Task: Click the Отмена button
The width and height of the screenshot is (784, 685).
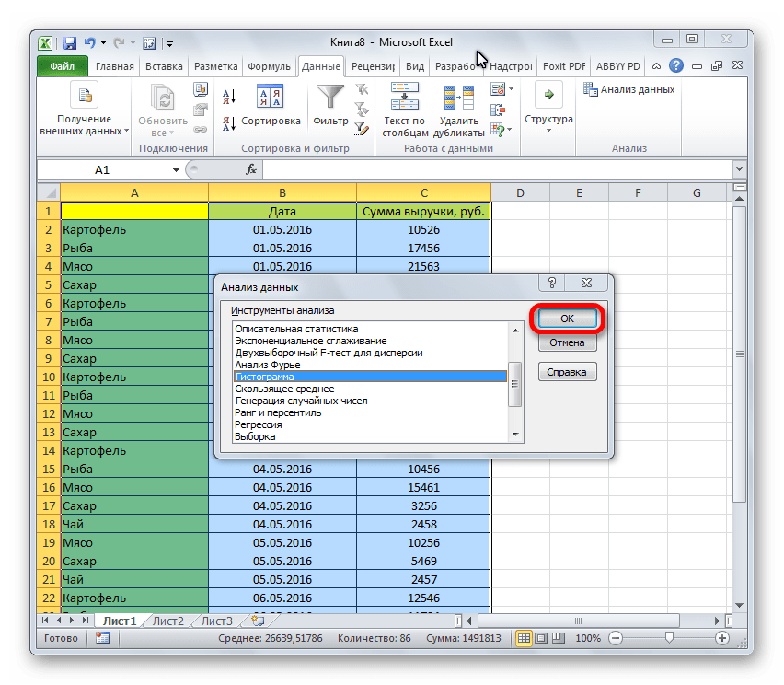Action: click(x=568, y=342)
